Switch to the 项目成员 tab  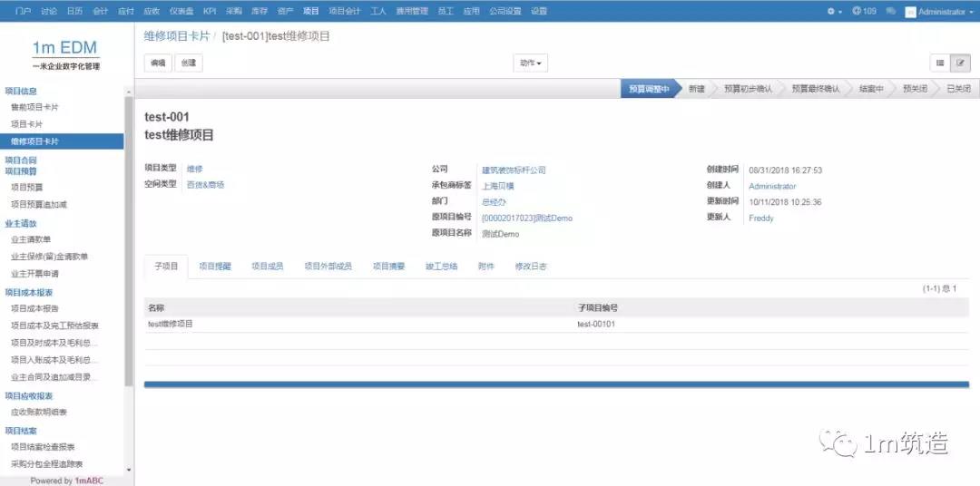click(x=267, y=267)
